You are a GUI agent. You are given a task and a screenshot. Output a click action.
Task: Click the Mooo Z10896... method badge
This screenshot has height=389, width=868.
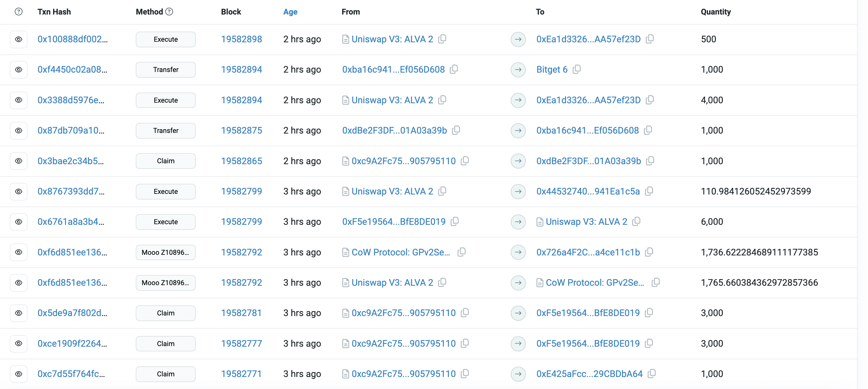[165, 252]
